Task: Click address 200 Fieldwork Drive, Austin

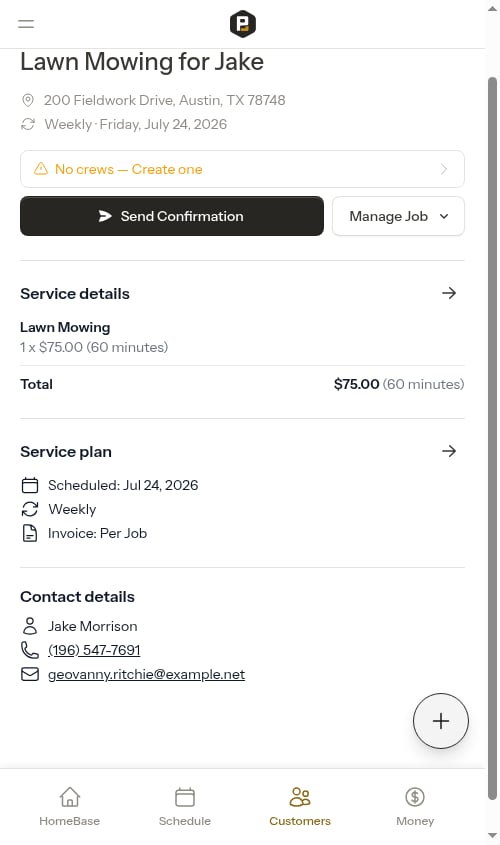Action: pyautogui.click(x=164, y=100)
